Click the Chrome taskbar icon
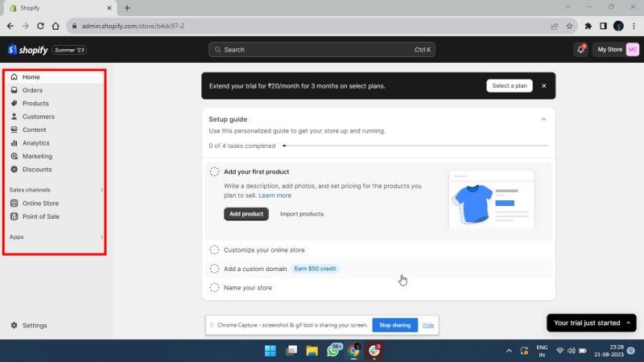 353,351
